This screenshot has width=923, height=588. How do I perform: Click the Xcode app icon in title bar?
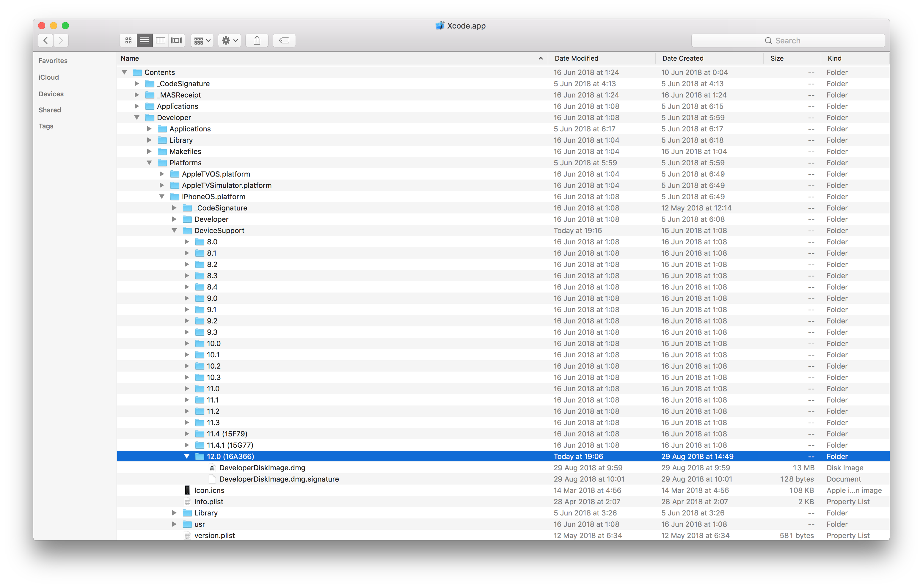pyautogui.click(x=440, y=26)
